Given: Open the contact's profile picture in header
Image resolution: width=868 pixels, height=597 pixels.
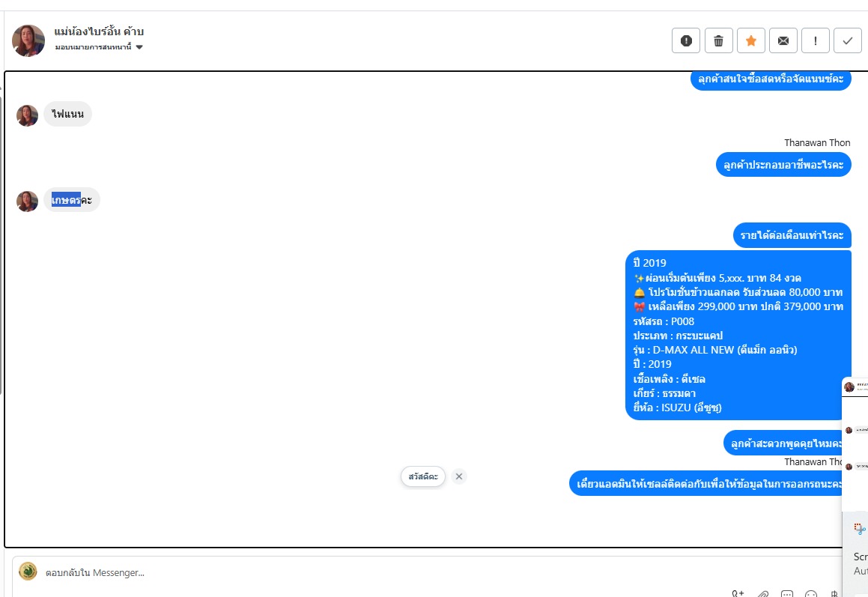Looking at the screenshot, I should coord(28,40).
